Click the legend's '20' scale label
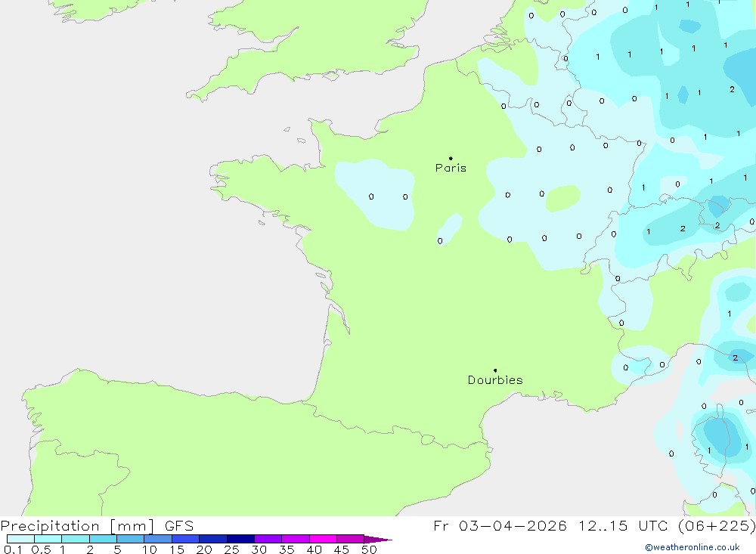The height and width of the screenshot is (554, 756). tap(204, 549)
